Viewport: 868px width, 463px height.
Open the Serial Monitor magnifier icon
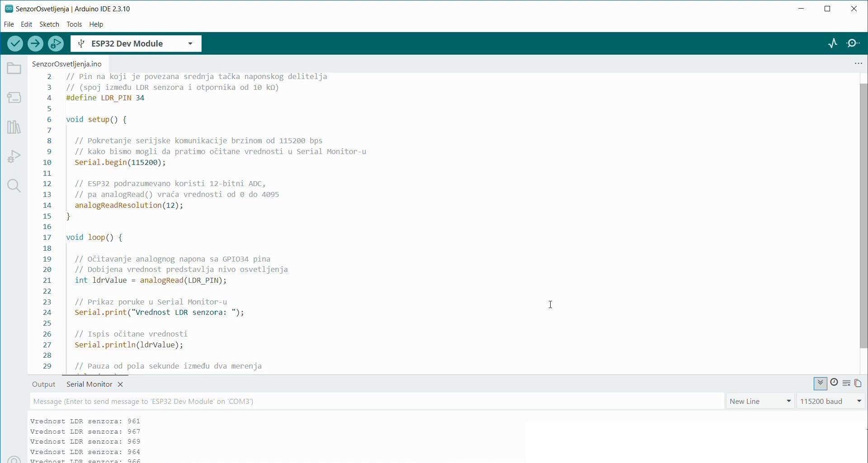click(854, 44)
